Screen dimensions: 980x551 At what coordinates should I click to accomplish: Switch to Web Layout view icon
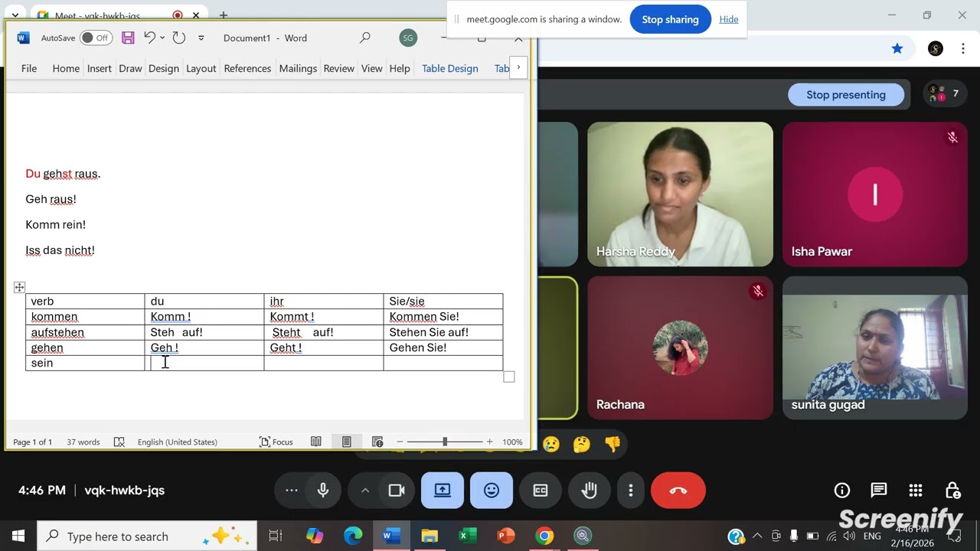(x=377, y=442)
